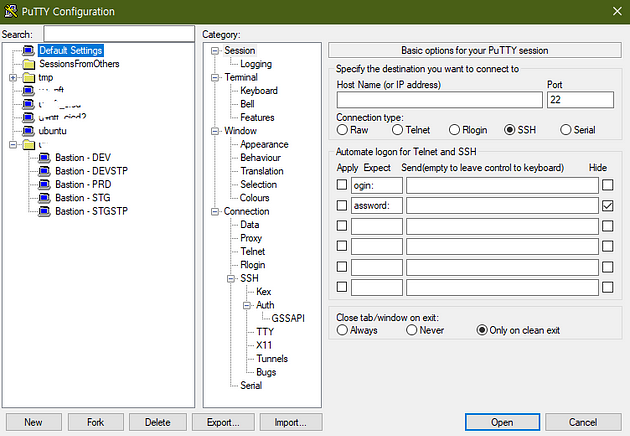Screen dimensions: 630x436
Task: Collapse folder containing Bastion sessions
Action: click(x=13, y=144)
